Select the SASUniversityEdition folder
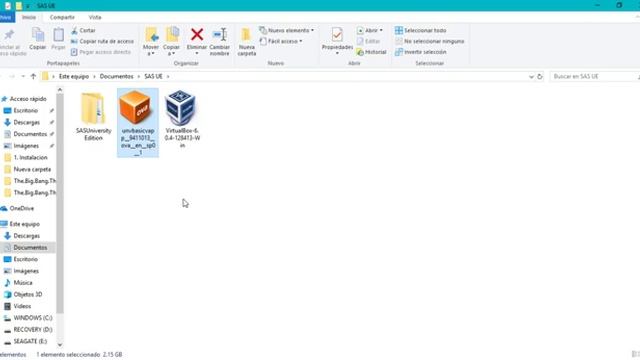Image resolution: width=640 pixels, height=360 pixels. (93, 116)
